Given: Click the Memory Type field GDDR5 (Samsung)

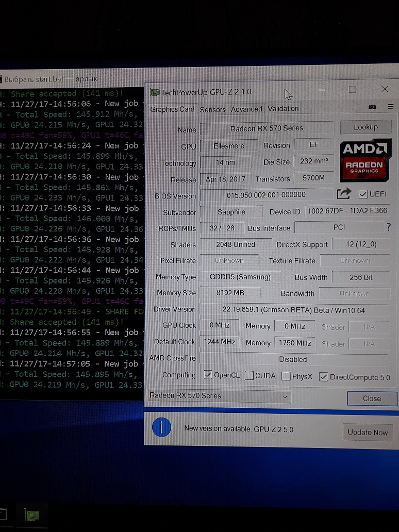Looking at the screenshot, I should click(x=240, y=277).
